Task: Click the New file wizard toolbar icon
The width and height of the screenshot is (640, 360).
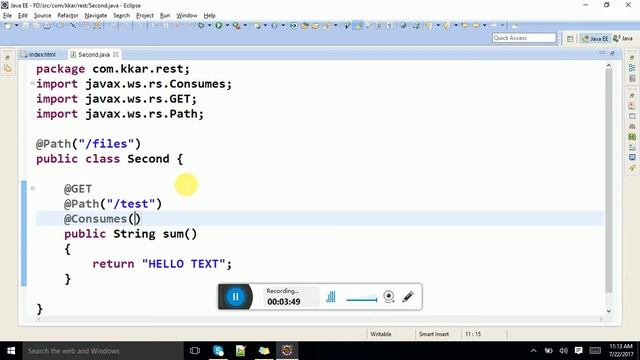Action: pos(8,26)
